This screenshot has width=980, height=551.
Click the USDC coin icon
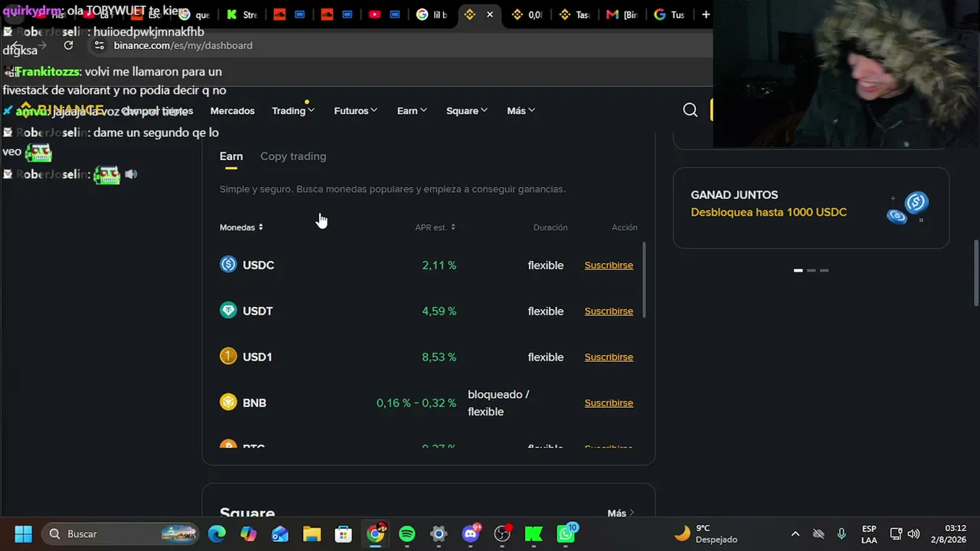click(x=228, y=265)
